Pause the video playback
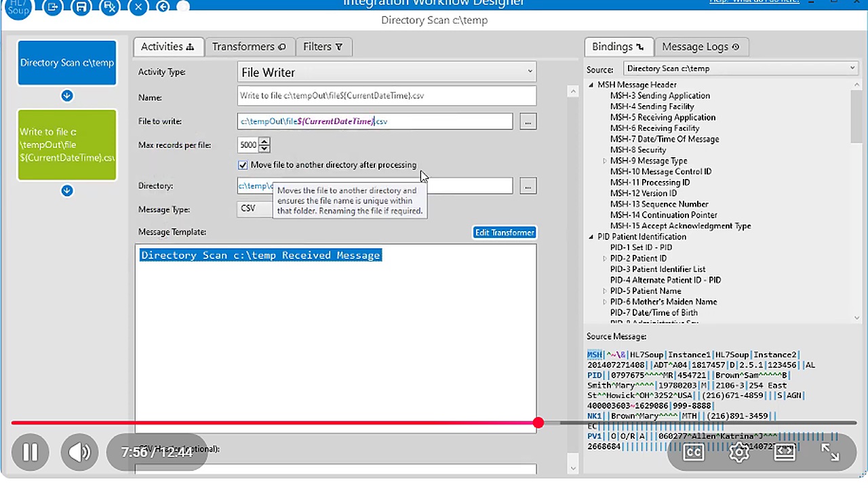868x488 pixels. [x=30, y=452]
